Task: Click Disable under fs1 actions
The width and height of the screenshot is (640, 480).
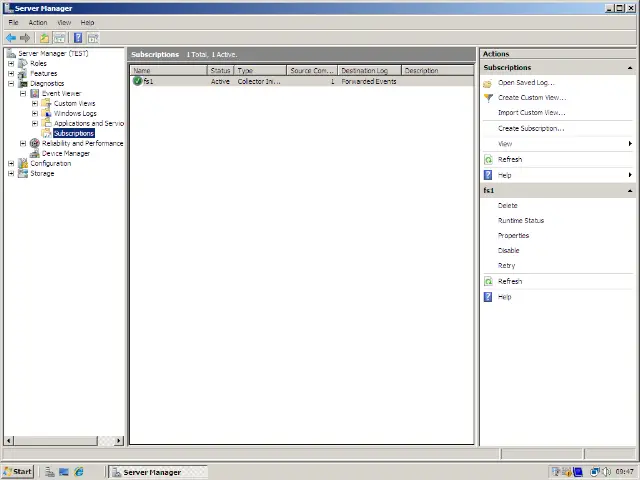Action: (x=509, y=250)
